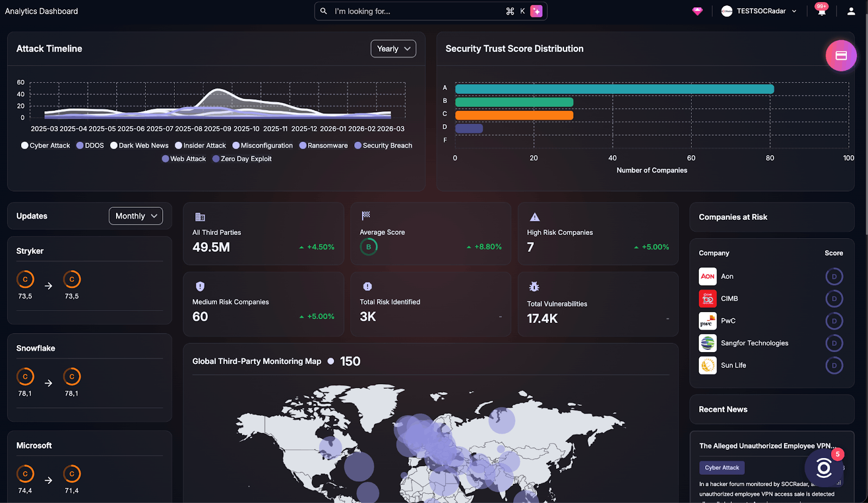Hide the DDOS series from the Attack Timeline

[x=90, y=145]
